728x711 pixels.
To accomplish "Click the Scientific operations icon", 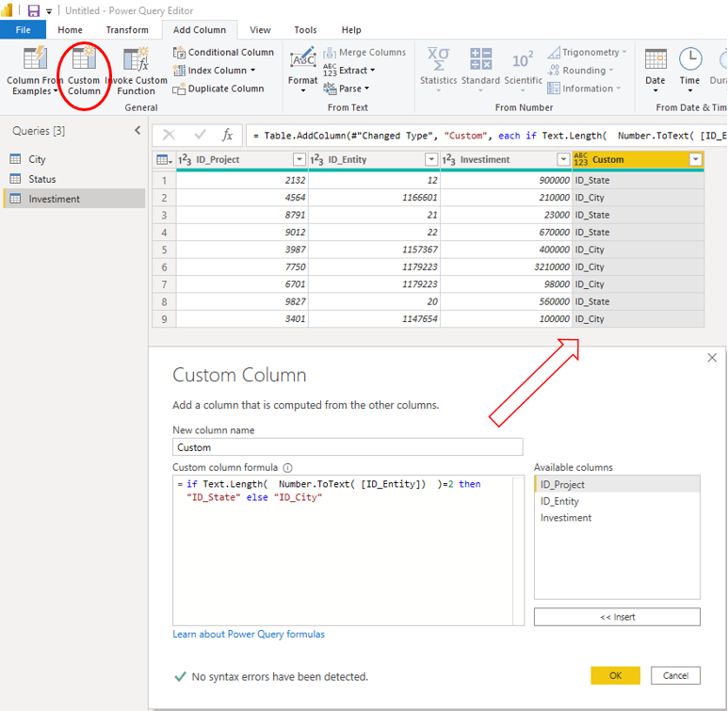I will (523, 59).
